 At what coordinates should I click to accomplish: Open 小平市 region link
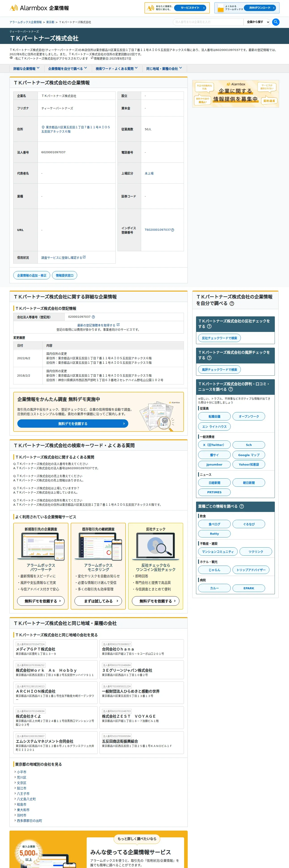pos(22,772)
